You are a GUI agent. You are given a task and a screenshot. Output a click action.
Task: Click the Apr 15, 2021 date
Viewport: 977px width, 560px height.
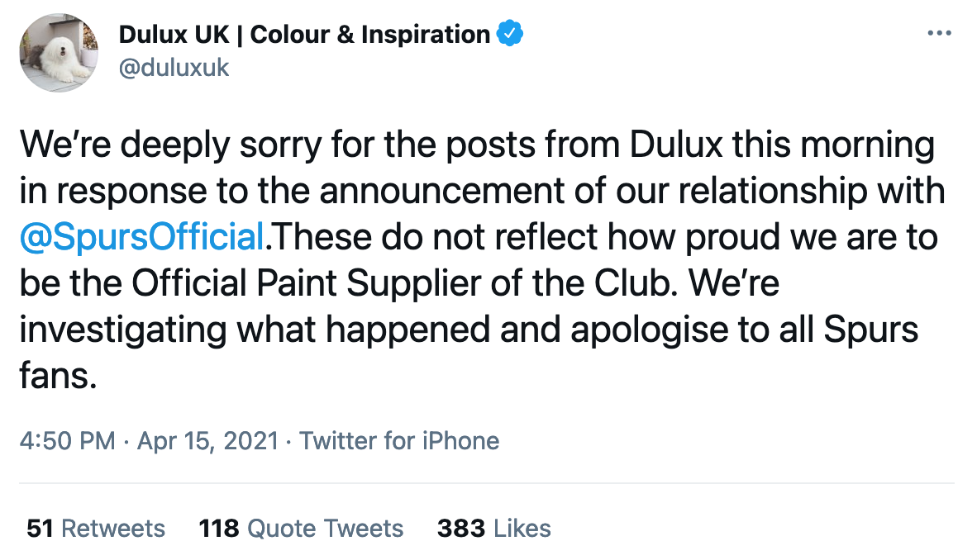(x=207, y=441)
